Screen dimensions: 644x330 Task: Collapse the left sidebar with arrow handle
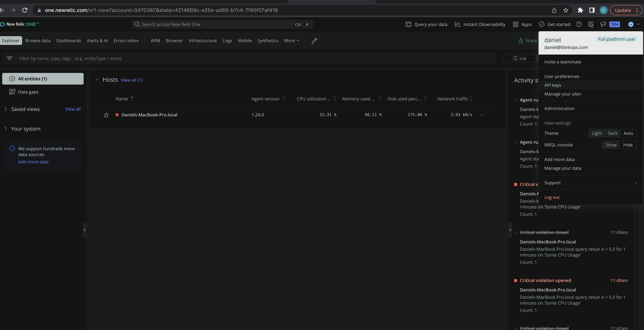[85, 230]
